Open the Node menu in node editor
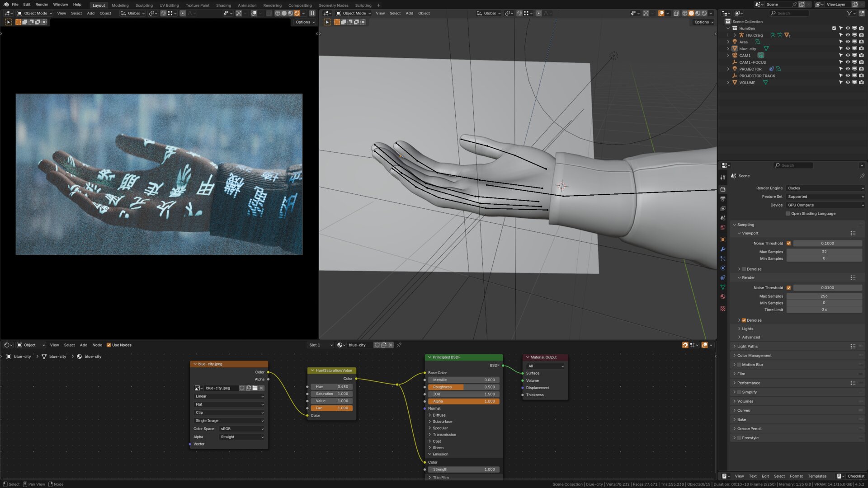Image resolution: width=868 pixels, height=488 pixels. (x=97, y=345)
